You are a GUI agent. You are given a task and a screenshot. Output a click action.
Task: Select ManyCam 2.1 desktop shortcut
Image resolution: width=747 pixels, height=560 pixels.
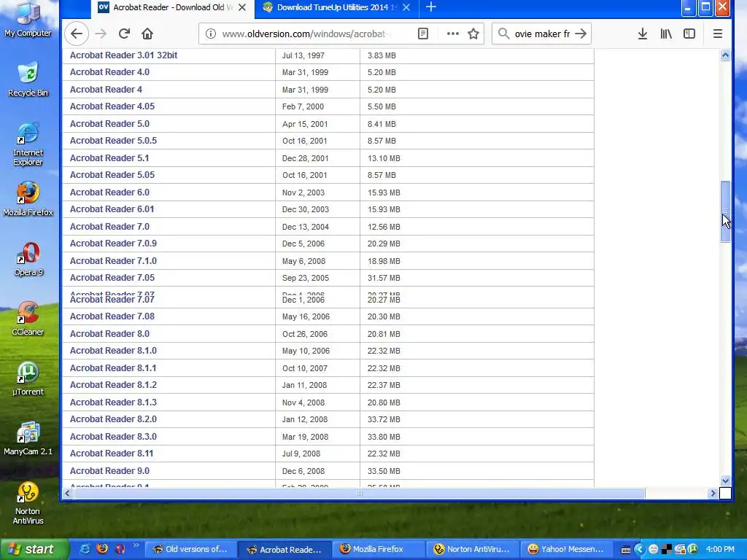[x=28, y=438]
